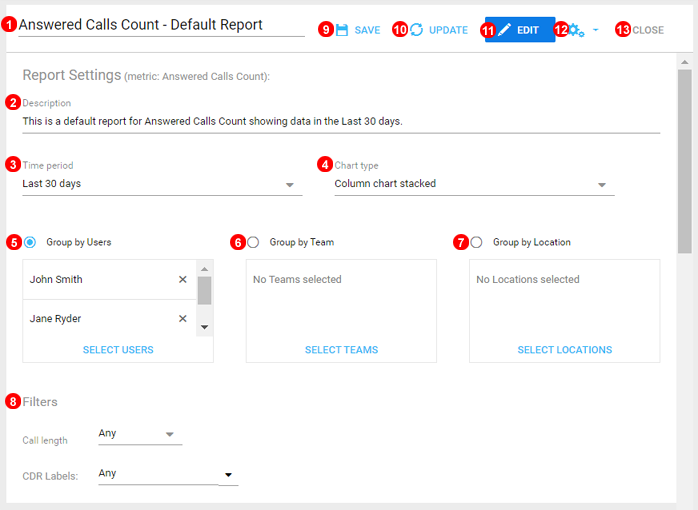Click the EDIT button label

click(x=528, y=30)
